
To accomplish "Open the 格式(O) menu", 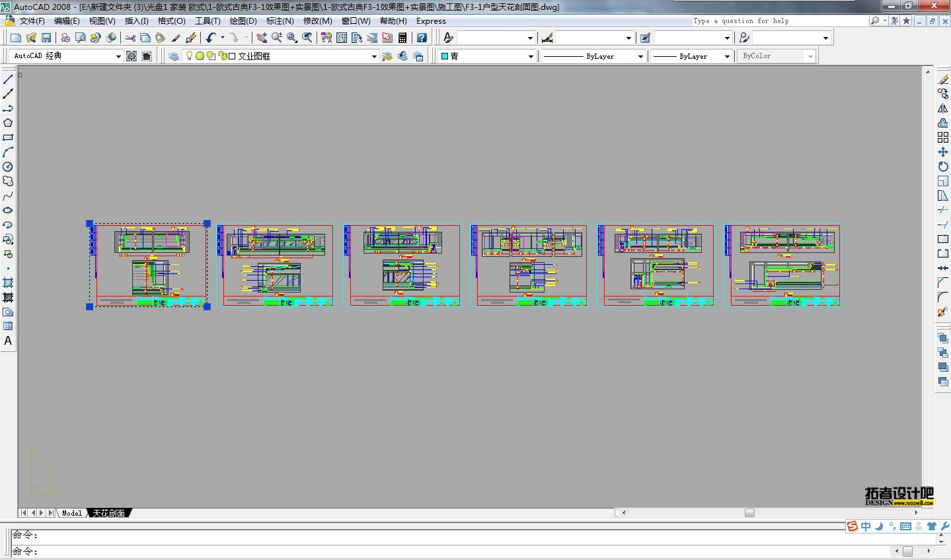I will pyautogui.click(x=172, y=21).
